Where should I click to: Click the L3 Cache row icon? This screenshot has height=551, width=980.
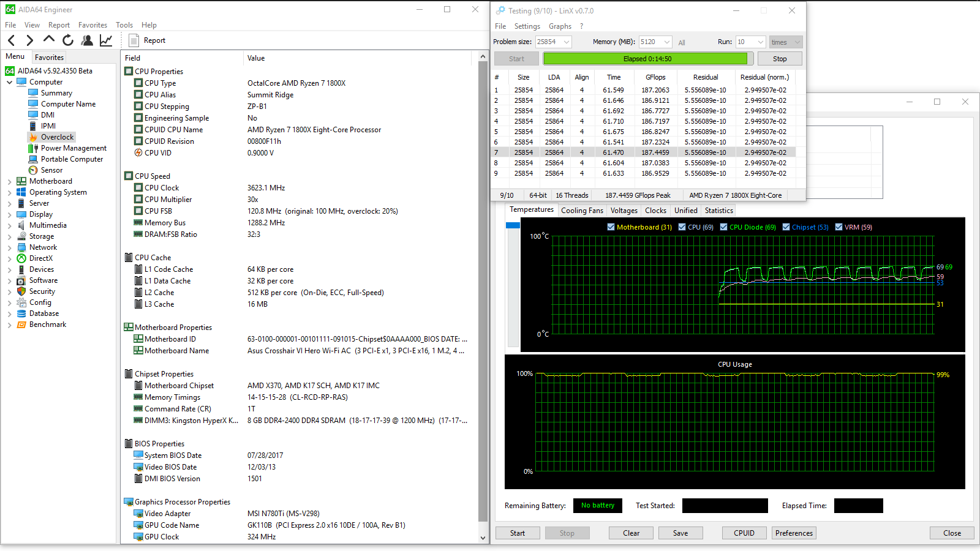138,304
